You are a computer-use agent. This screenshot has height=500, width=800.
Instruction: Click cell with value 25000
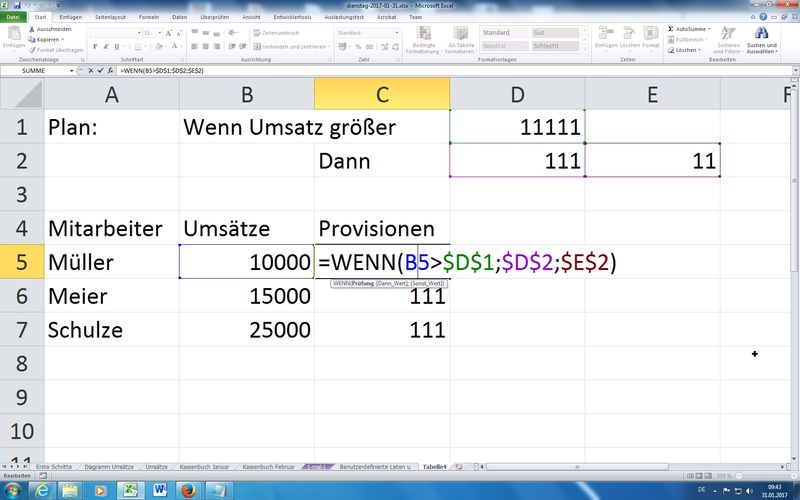[x=247, y=330]
